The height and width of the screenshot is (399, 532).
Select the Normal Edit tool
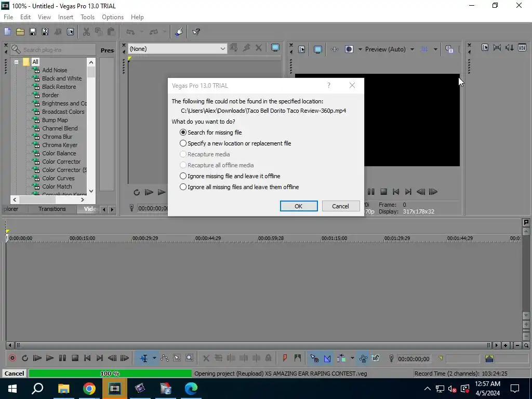[144, 358]
